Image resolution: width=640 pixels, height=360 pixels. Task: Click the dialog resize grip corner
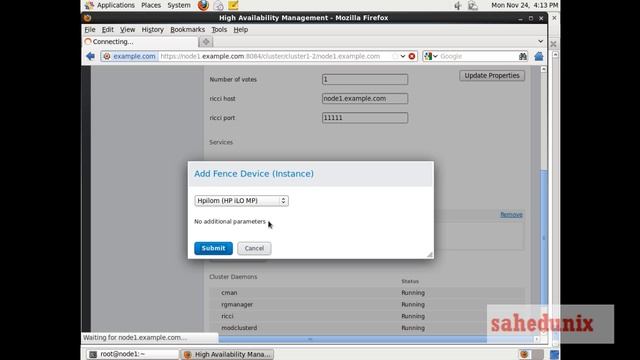click(x=430, y=255)
